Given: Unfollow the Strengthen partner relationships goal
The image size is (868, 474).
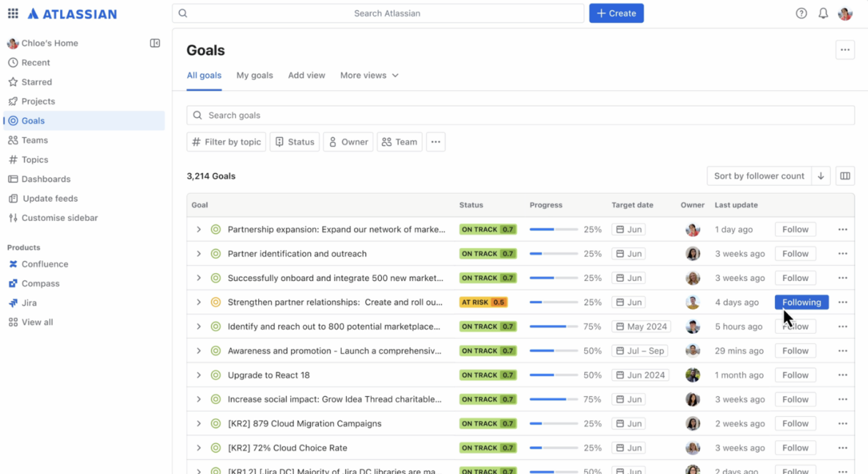Looking at the screenshot, I should (x=801, y=302).
